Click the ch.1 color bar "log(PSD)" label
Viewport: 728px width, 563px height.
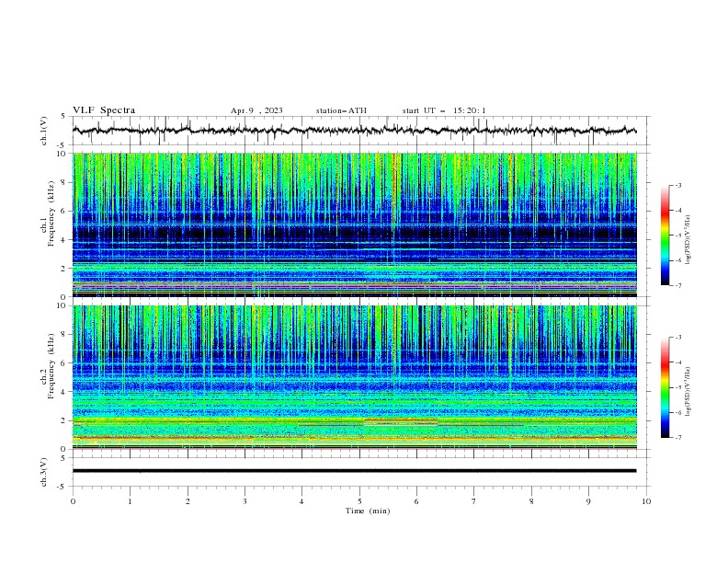688,240
